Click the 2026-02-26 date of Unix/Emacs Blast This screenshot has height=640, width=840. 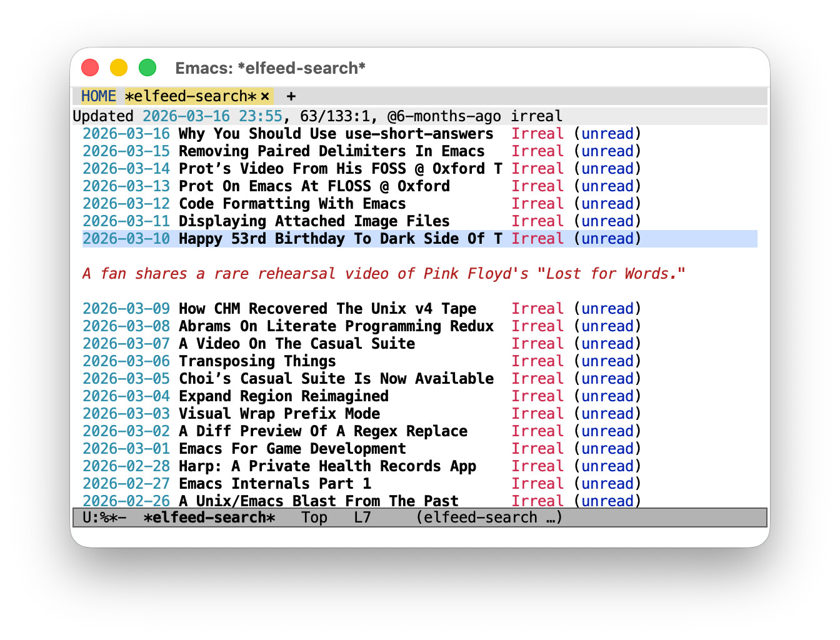tap(126, 501)
